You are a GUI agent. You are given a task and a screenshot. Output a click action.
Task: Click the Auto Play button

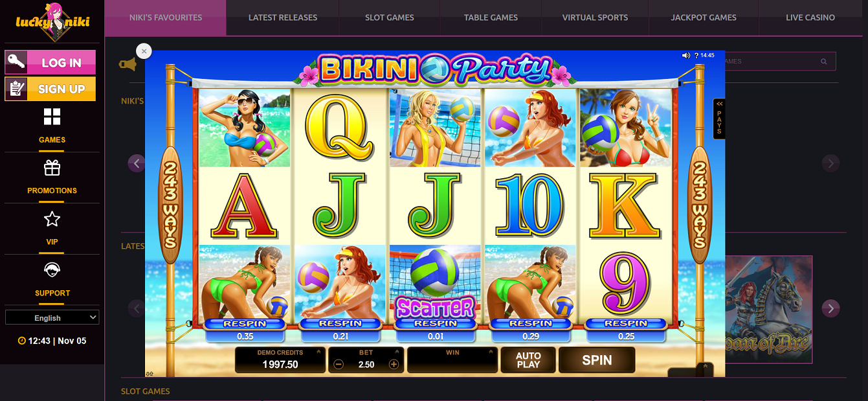click(x=528, y=360)
